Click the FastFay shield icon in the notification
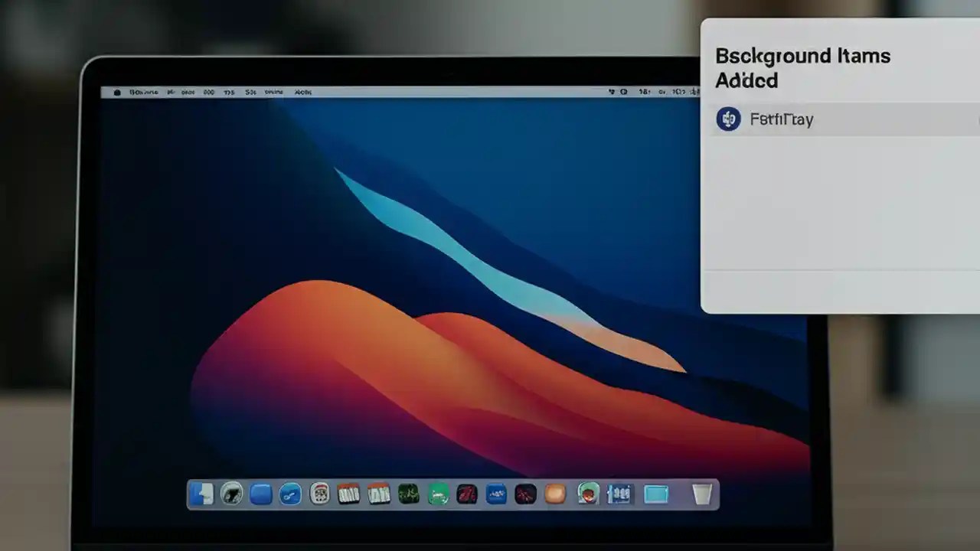Screen dimensions: 980x551 (728, 119)
